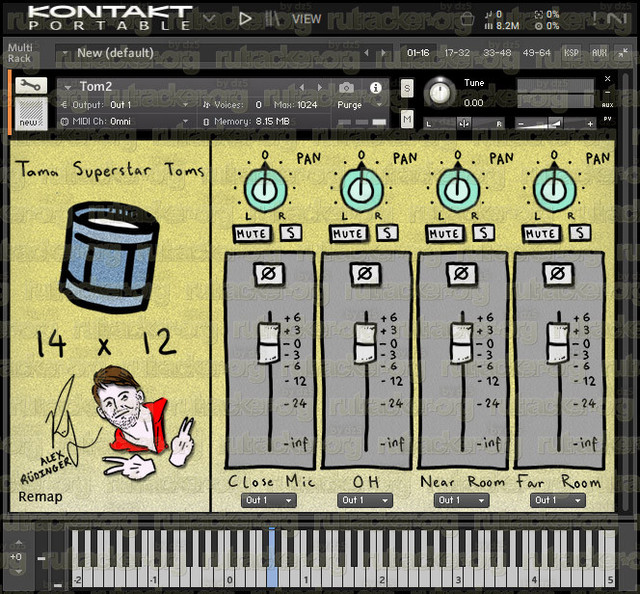The image size is (640, 594).
Task: Click the center pan icon in header
Action: pos(464,123)
